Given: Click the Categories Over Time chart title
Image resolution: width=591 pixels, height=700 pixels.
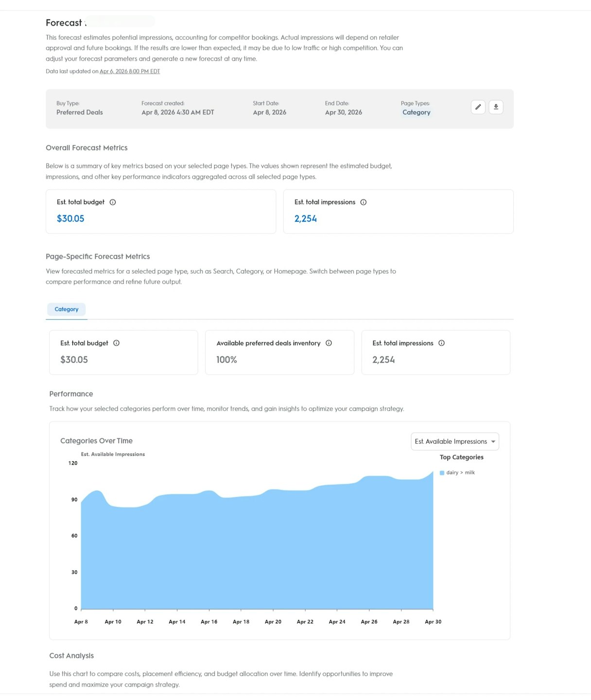Looking at the screenshot, I should click(x=96, y=441).
